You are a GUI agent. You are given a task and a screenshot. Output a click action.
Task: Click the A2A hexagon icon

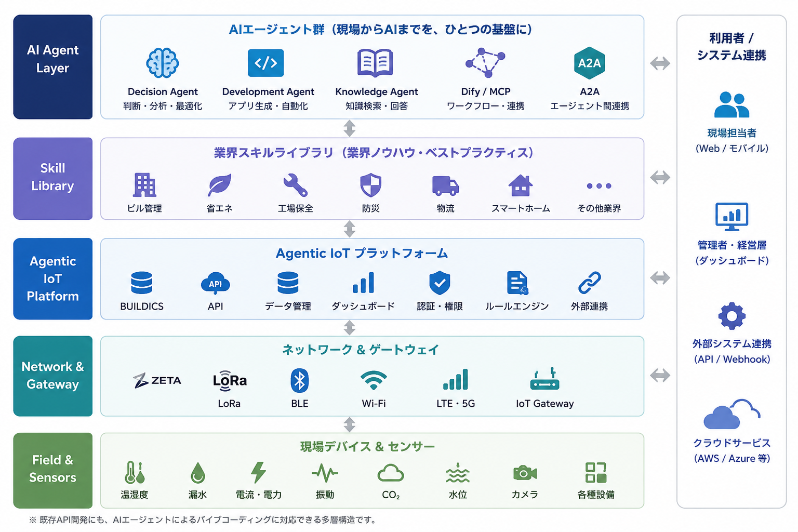590,63
